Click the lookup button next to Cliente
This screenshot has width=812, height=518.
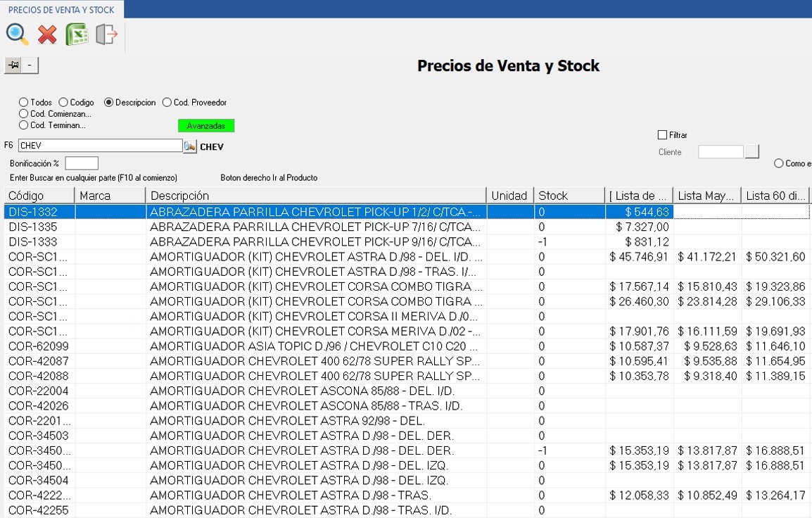752,152
